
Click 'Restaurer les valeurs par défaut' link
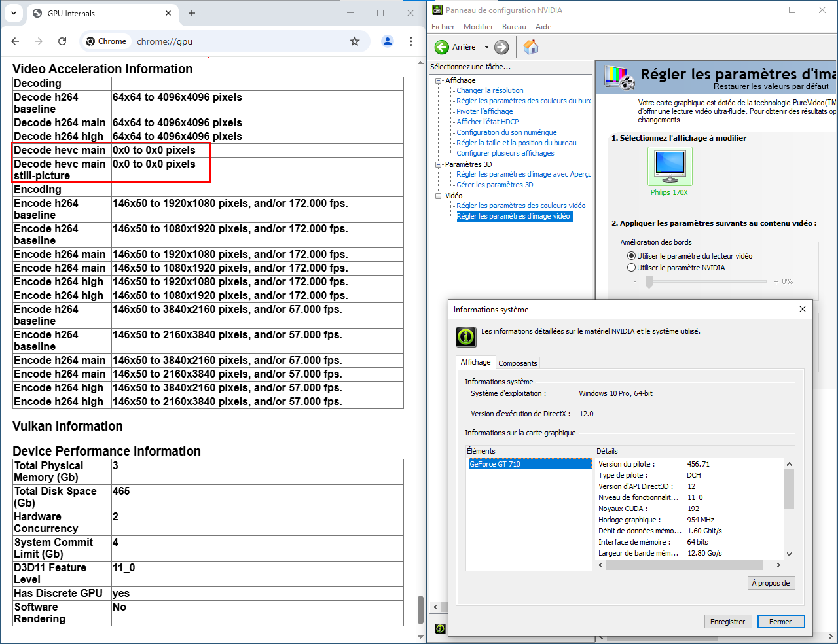pyautogui.click(x=771, y=86)
